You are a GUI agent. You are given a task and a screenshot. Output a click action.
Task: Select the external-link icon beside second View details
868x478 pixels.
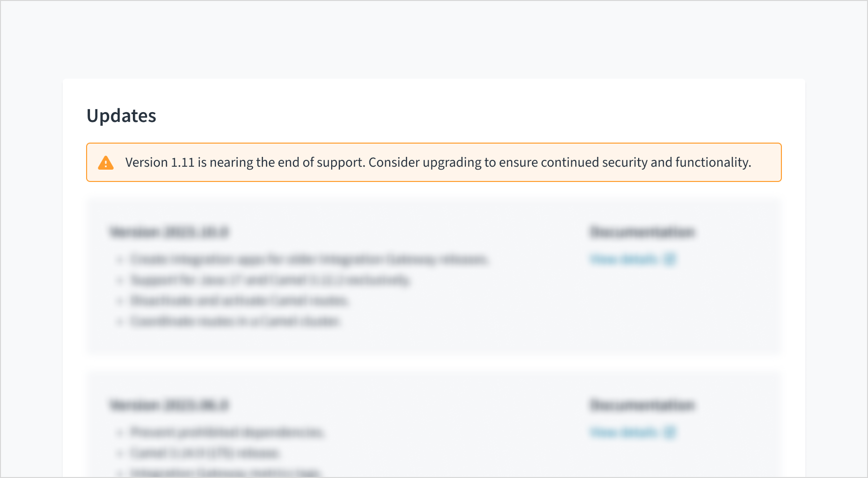tap(669, 432)
